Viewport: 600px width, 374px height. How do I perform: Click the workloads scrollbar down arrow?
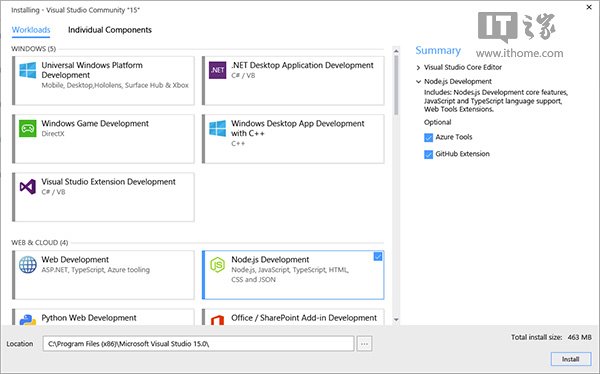(396, 320)
